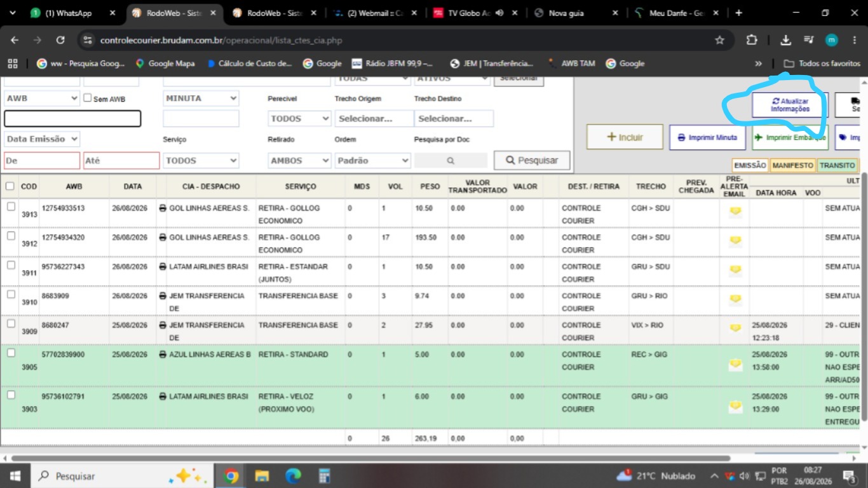Switch to the Nova guia tab
868x488 pixels.
click(575, 13)
